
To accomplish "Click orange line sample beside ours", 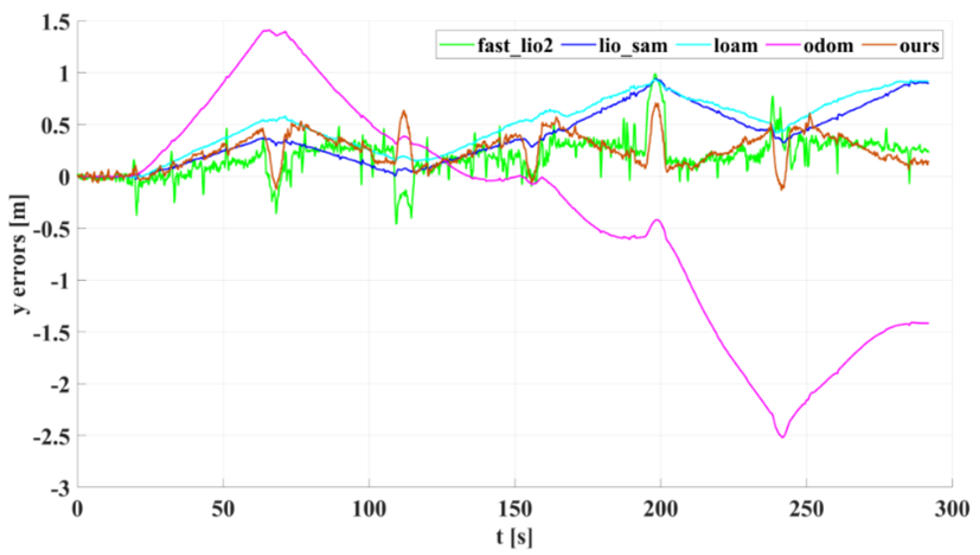I will tap(879, 45).
